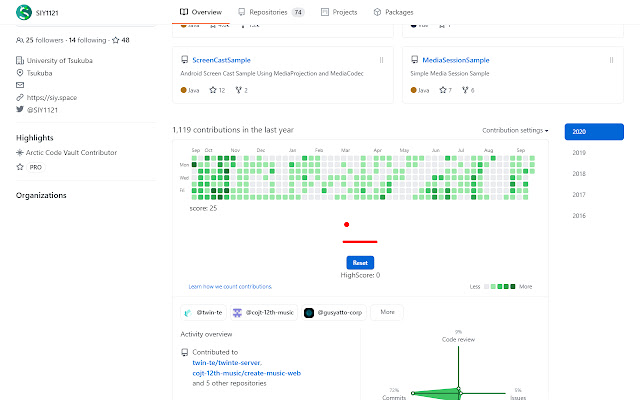Click '1,119 contributions in the last year' heading
Image resolution: width=640 pixels, height=400 pixels.
[233, 130]
